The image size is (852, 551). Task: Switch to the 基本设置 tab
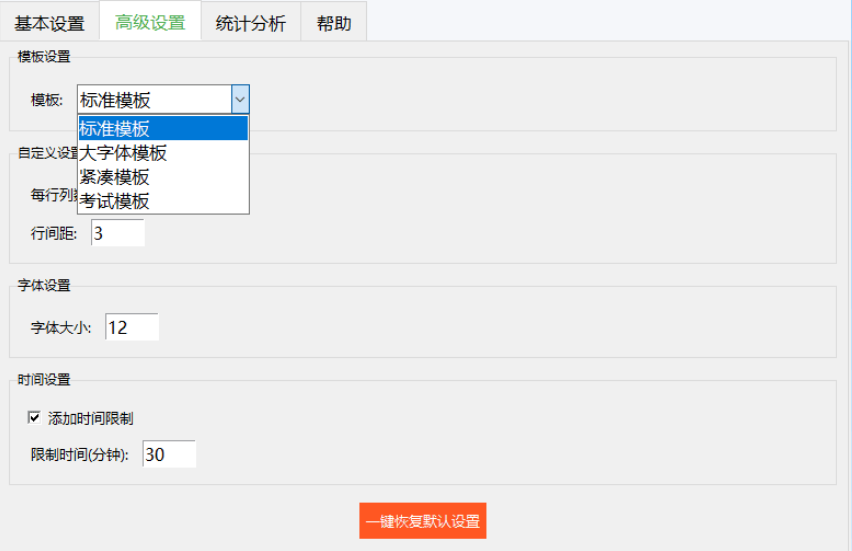coord(49,23)
